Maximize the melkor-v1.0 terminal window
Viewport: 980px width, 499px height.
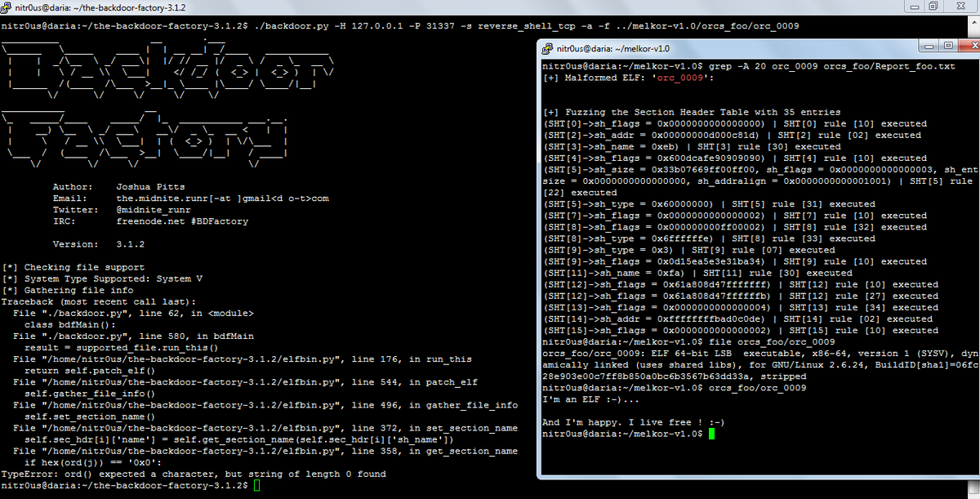coord(947,46)
